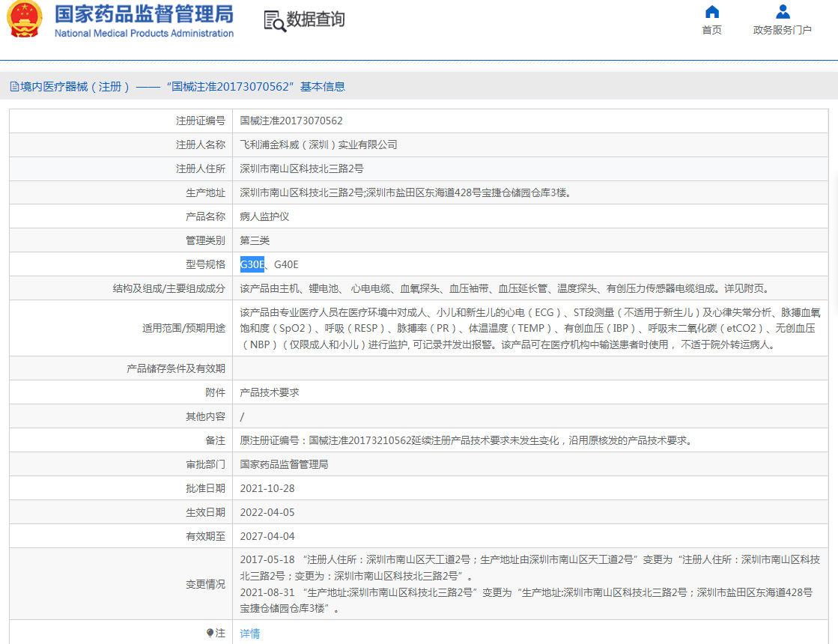Click attachment value 产品技术要求
Viewport: 838px width, 644px height.
(x=270, y=392)
